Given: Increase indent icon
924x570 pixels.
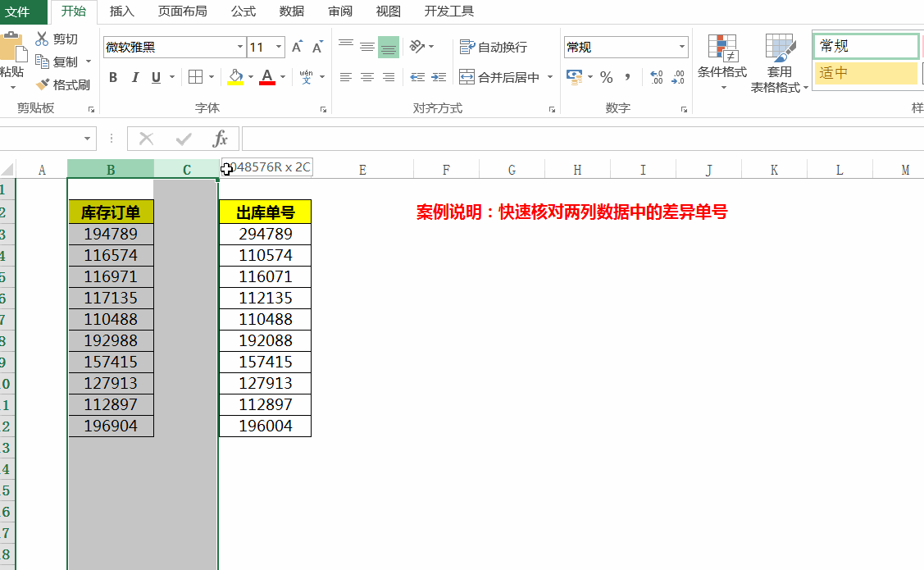Looking at the screenshot, I should point(439,77).
